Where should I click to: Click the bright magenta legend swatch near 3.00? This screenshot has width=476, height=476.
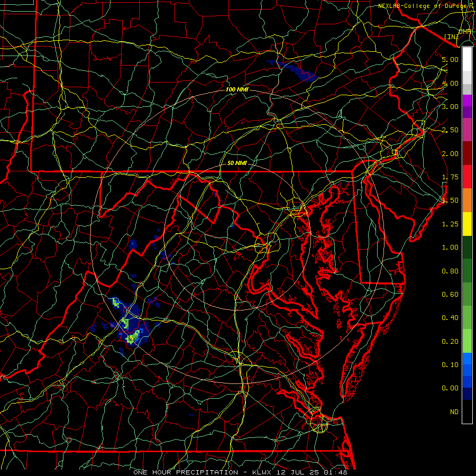click(467, 100)
